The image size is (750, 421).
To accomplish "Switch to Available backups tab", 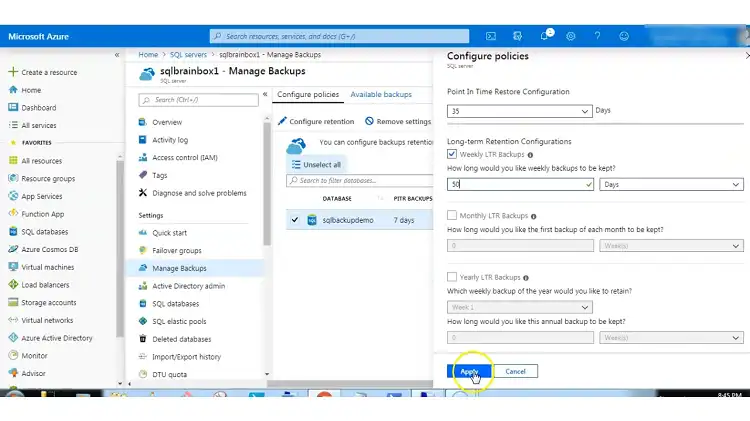I will (x=381, y=94).
